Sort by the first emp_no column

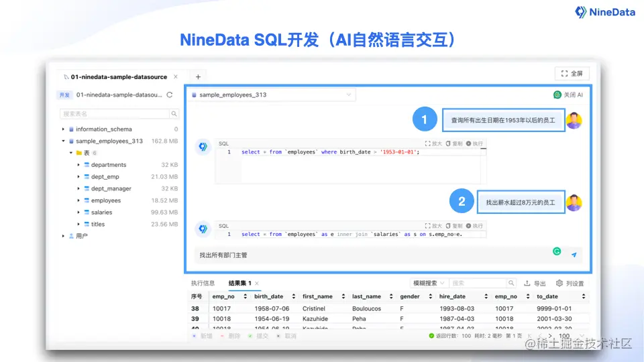[x=246, y=296]
